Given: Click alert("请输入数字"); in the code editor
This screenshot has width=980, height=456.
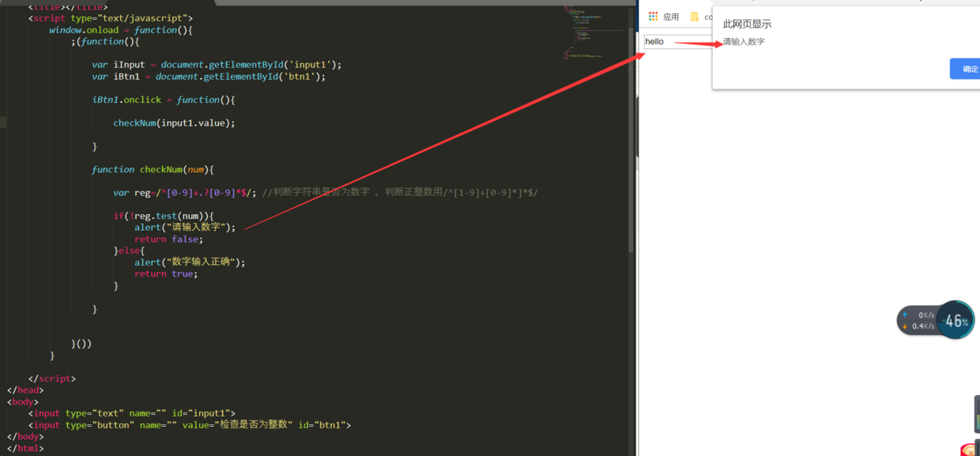Looking at the screenshot, I should [x=185, y=227].
